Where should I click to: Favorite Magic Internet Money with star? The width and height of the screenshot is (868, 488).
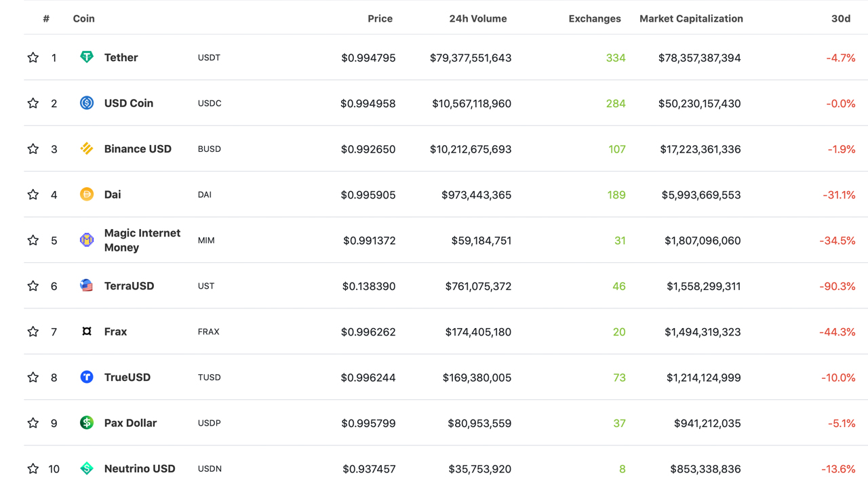click(33, 240)
